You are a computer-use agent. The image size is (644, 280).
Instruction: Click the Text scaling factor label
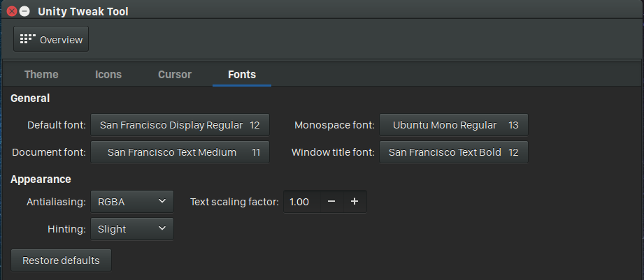(234, 202)
